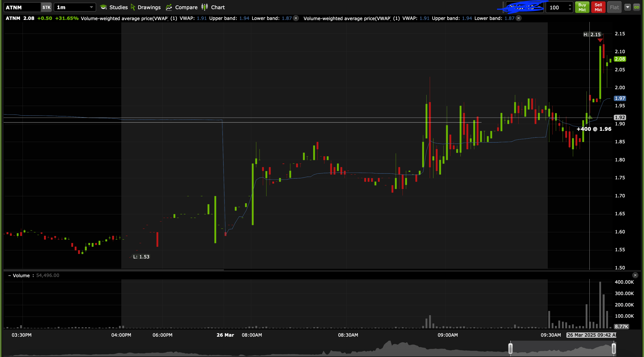The image size is (644, 357).
Task: Remove the first VWAP study indicator
Action: (x=296, y=18)
